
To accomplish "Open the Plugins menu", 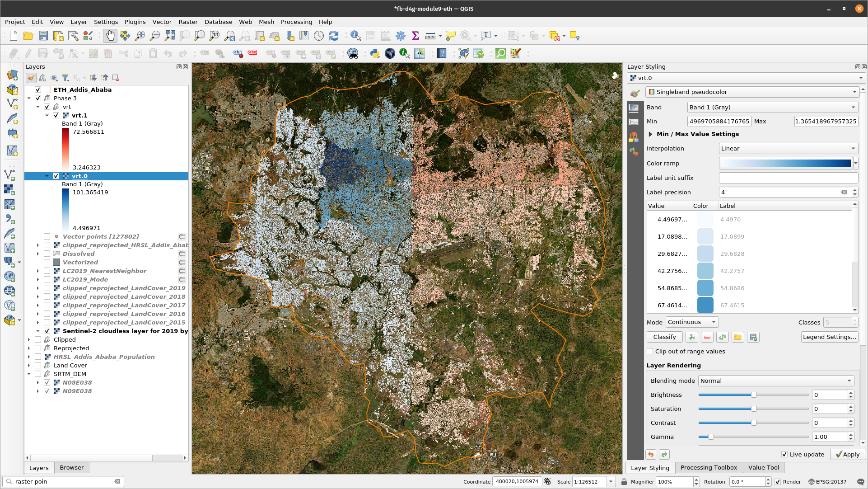I will (135, 22).
